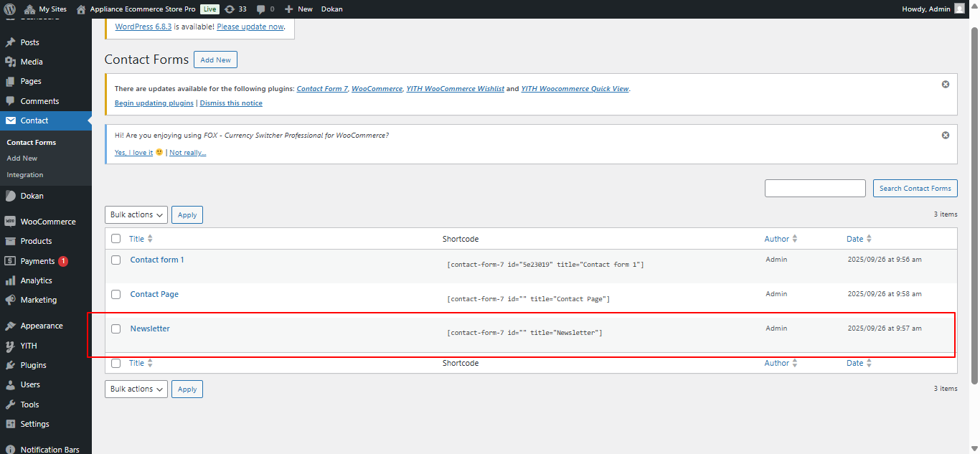980x454 pixels.
Task: Open the bottom Bulk actions dropdown
Action: point(136,389)
